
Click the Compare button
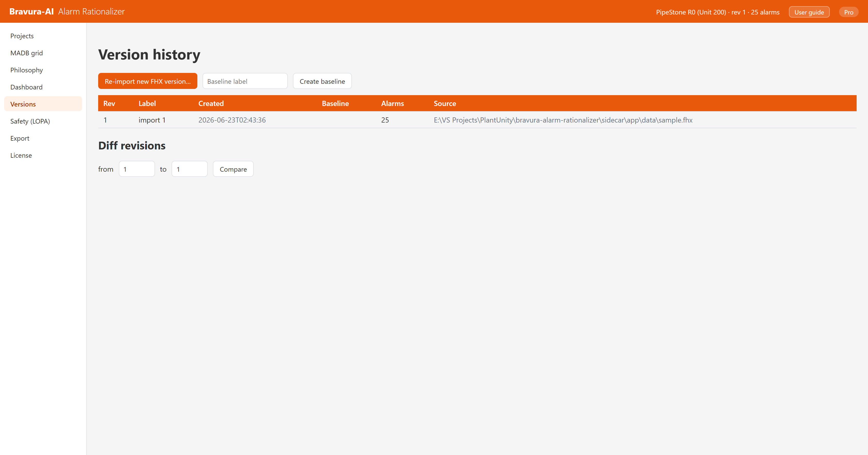[x=233, y=169]
